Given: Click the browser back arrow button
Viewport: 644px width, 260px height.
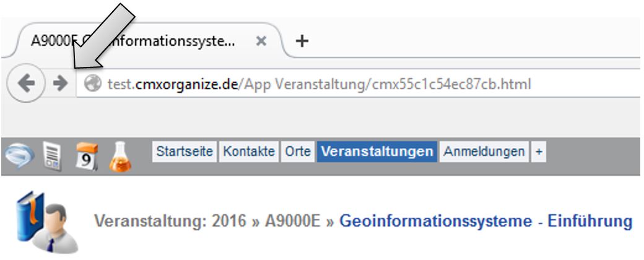Looking at the screenshot, I should tap(25, 84).
